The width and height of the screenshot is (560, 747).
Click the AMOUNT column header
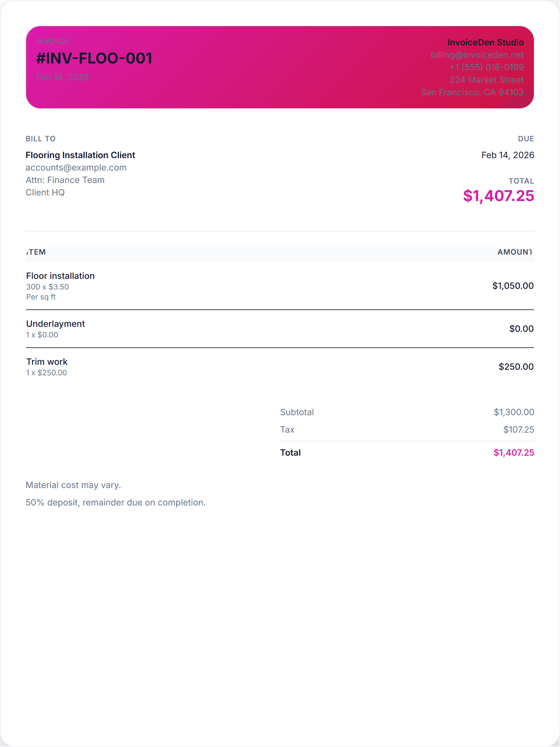click(514, 252)
